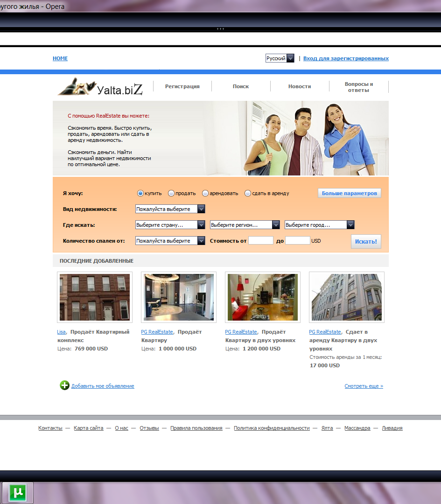Expand the 'Выберите город' dropdown

point(320,224)
